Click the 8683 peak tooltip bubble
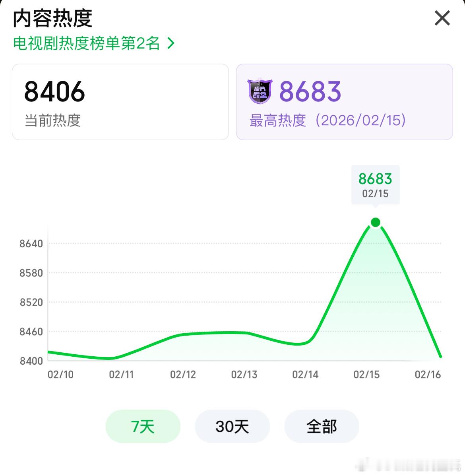 point(375,184)
